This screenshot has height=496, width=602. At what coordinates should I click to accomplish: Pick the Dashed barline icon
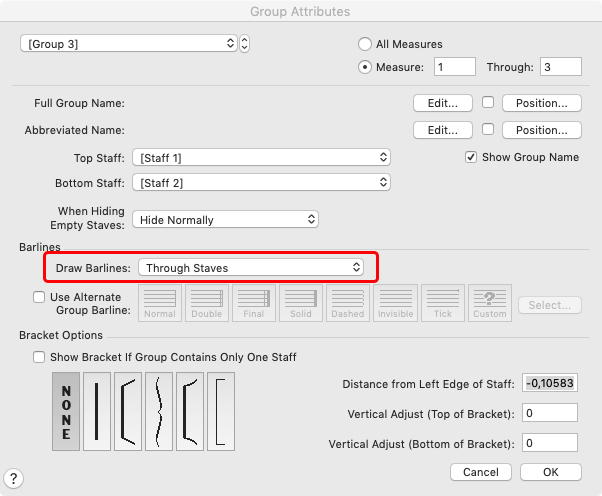347,303
